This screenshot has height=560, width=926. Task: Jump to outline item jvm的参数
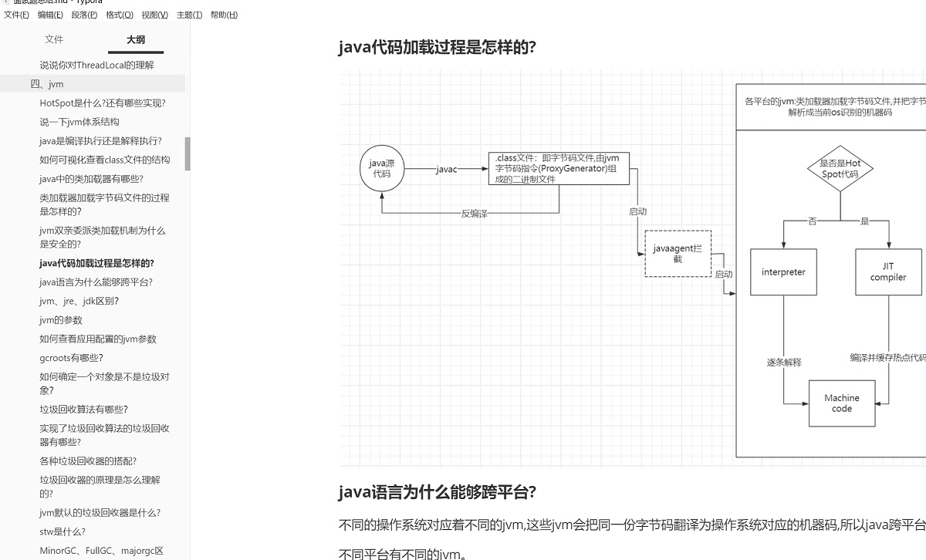[60, 320]
